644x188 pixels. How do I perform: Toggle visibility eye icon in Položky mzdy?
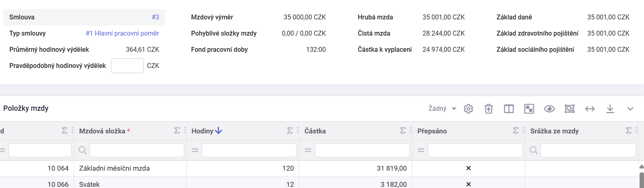549,109
